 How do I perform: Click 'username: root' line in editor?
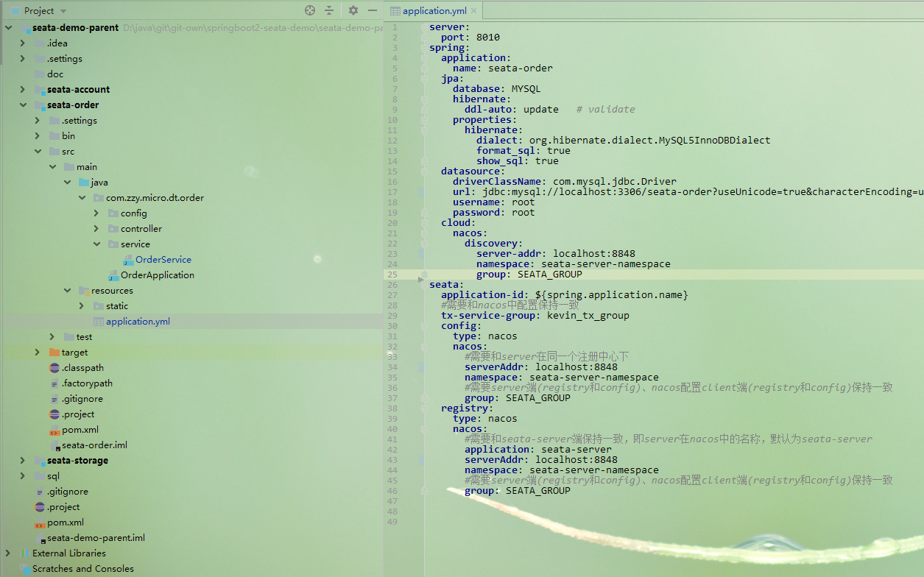click(494, 202)
